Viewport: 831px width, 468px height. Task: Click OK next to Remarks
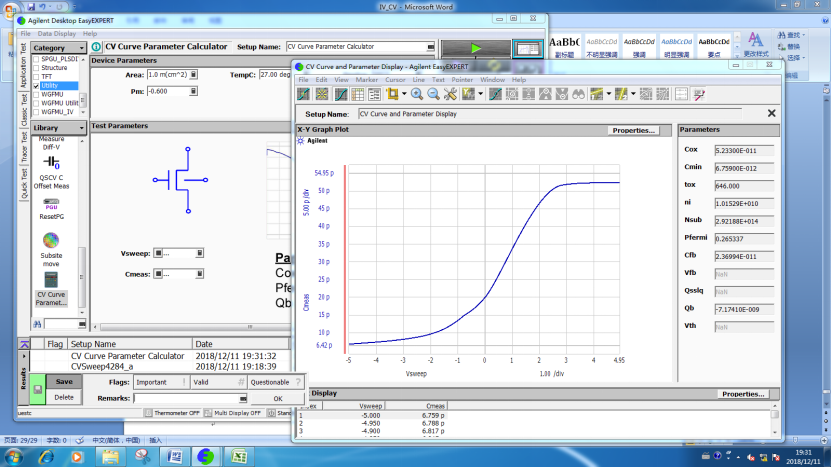(x=278, y=399)
